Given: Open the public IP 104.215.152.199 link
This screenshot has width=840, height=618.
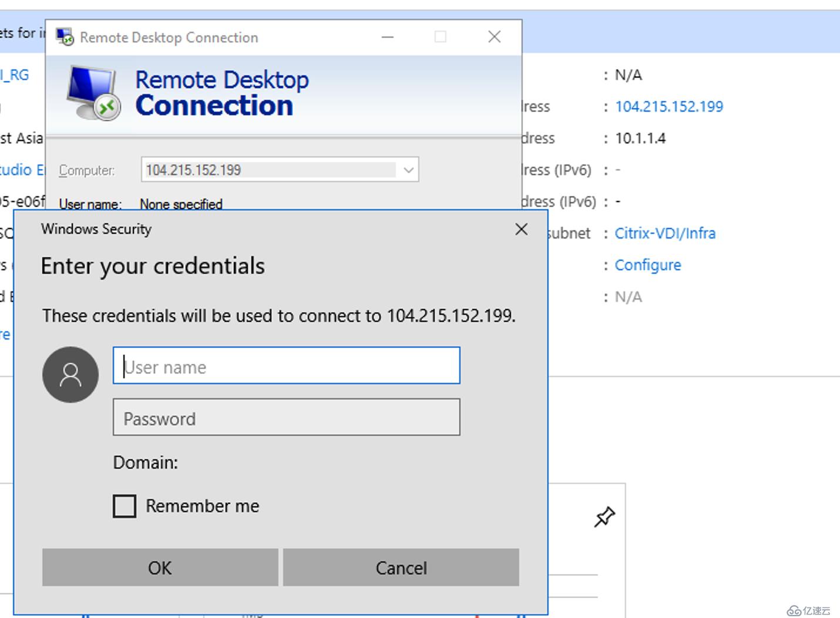Looking at the screenshot, I should (669, 106).
